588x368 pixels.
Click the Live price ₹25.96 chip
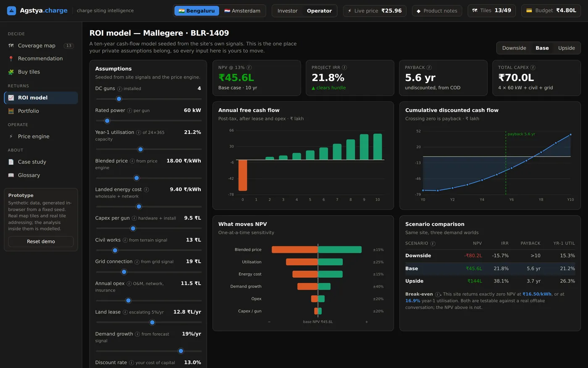pos(375,11)
